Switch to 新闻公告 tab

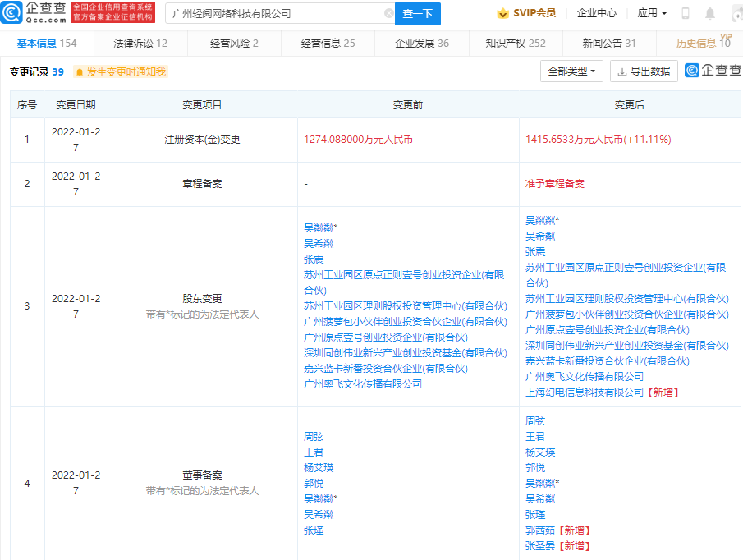tap(609, 44)
